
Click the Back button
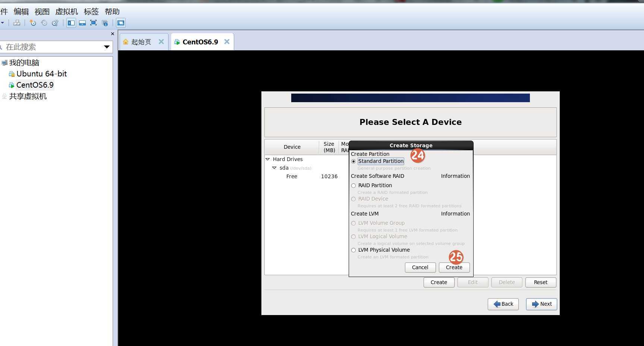503,304
